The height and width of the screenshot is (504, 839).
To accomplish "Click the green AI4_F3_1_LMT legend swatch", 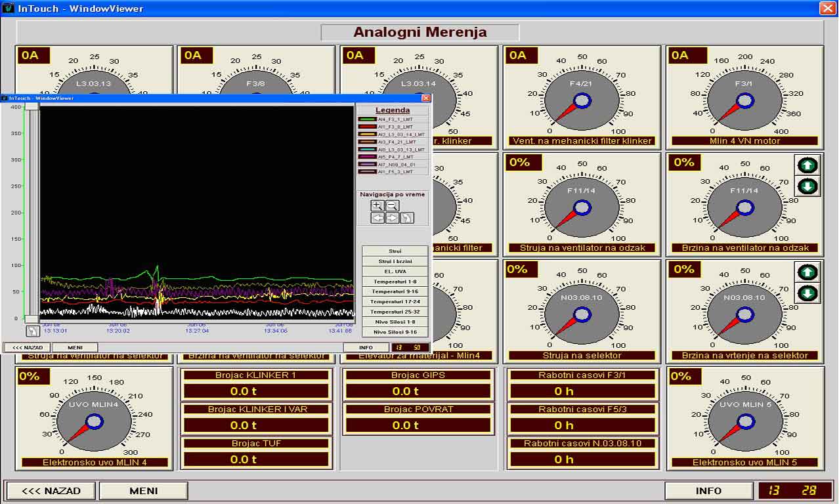I will click(x=367, y=119).
